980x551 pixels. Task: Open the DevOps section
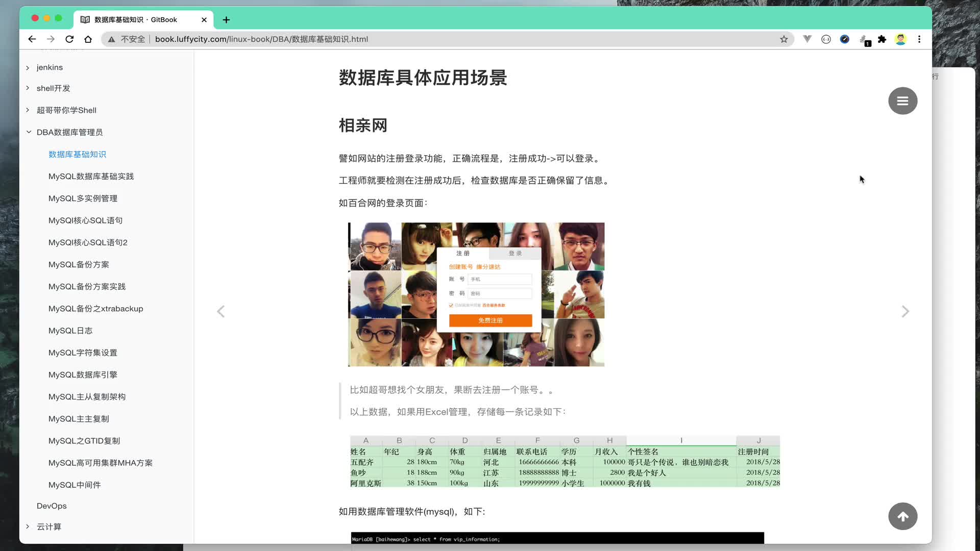[52, 506]
